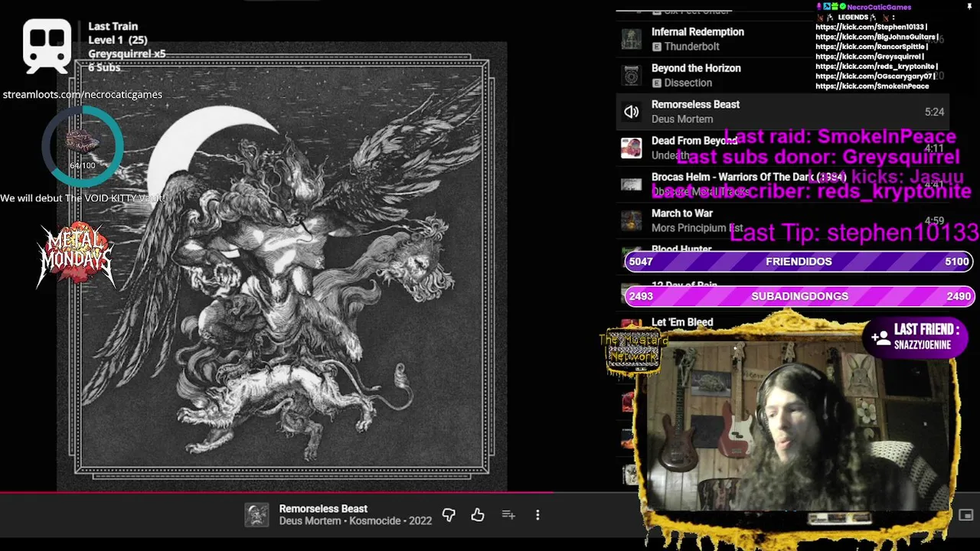Image resolution: width=980 pixels, height=551 pixels.
Task: Click Remorseless Beast title in player bar
Action: coord(323,508)
